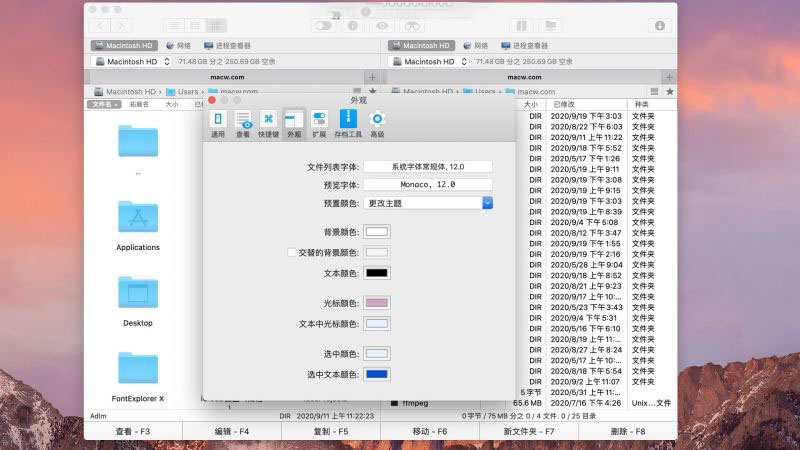
Task: Open the 高级 advanced preferences tab
Action: (x=377, y=124)
